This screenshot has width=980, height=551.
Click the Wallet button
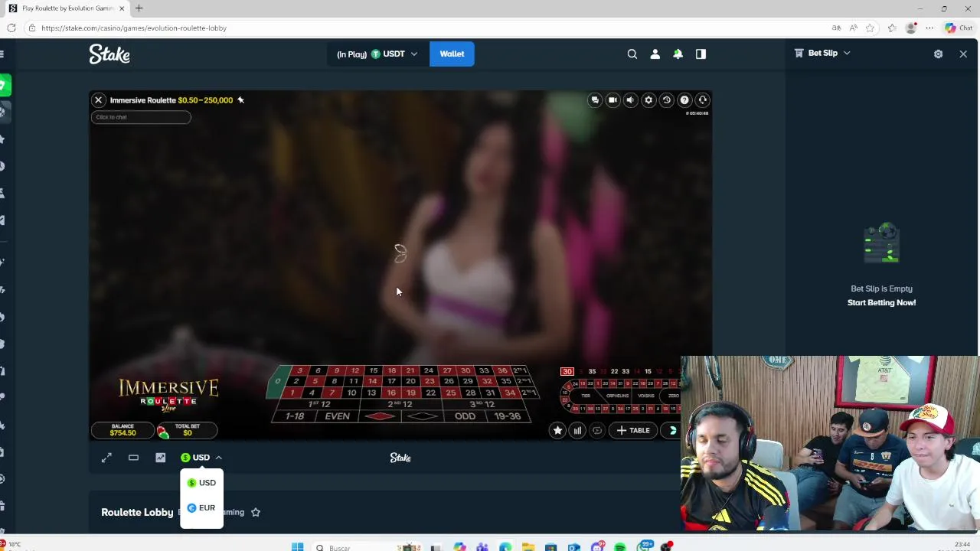pos(452,54)
